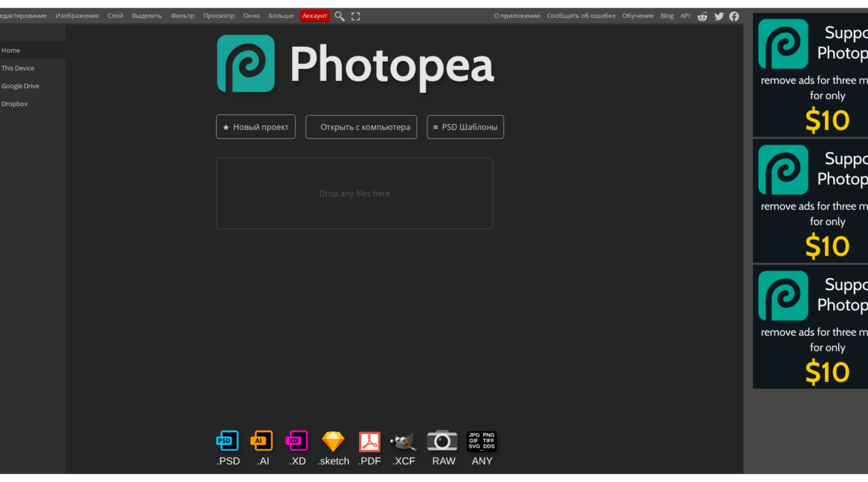
Task: Select This Device in the sidebar
Action: click(x=33, y=68)
